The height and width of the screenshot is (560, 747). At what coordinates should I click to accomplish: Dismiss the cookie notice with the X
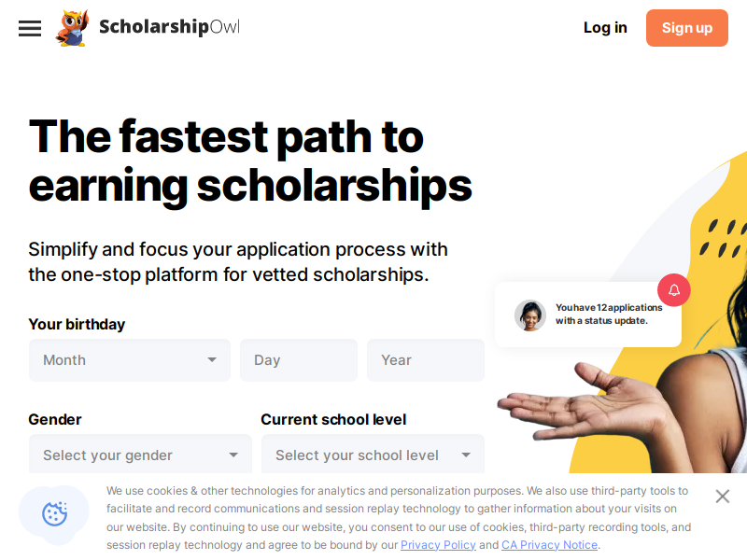(x=722, y=497)
